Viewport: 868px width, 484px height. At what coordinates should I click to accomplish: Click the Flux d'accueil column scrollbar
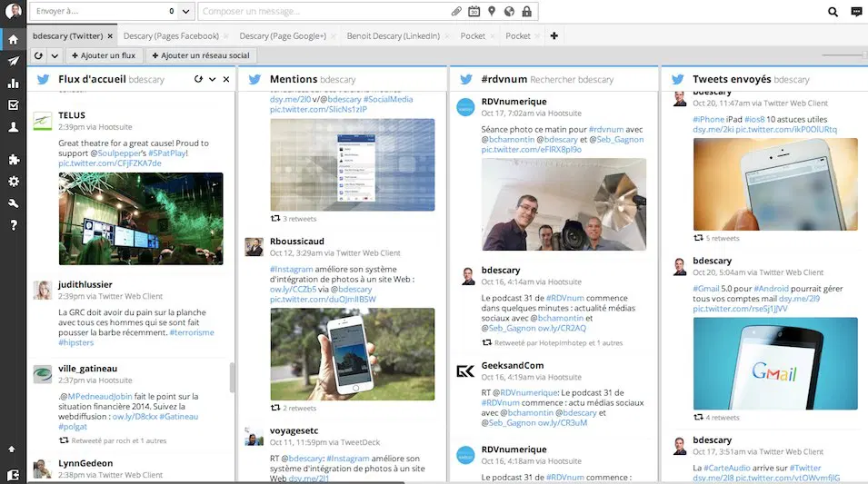(232, 377)
